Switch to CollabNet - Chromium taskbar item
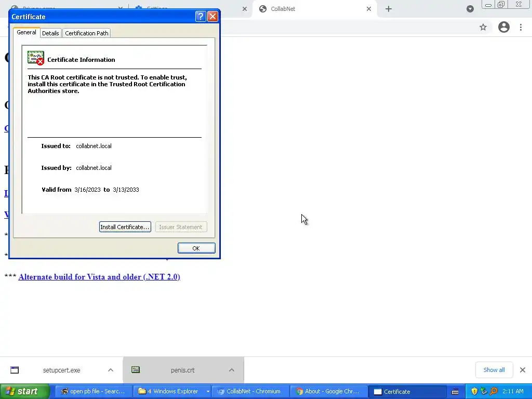Viewport: 532px width, 399px height. pyautogui.click(x=250, y=391)
